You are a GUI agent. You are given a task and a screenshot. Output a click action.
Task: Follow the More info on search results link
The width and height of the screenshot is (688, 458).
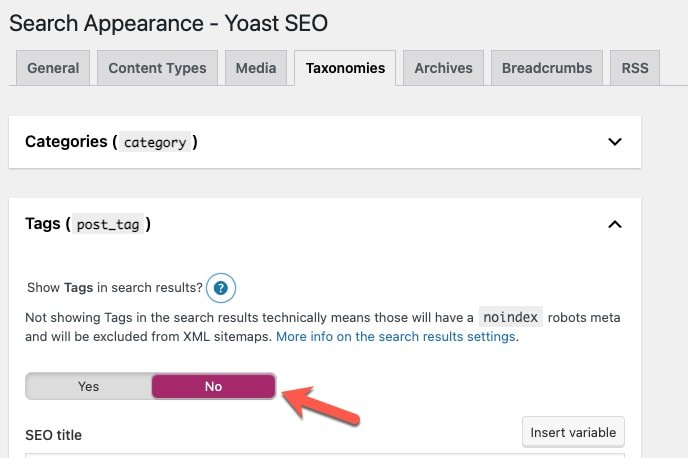coord(396,337)
